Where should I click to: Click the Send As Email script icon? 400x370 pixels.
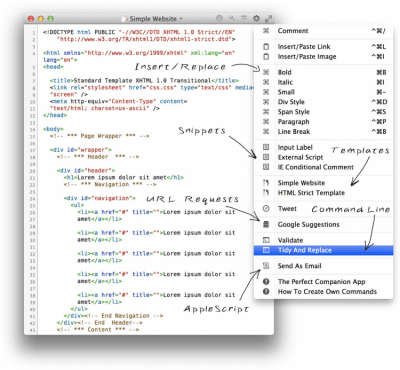click(x=266, y=266)
